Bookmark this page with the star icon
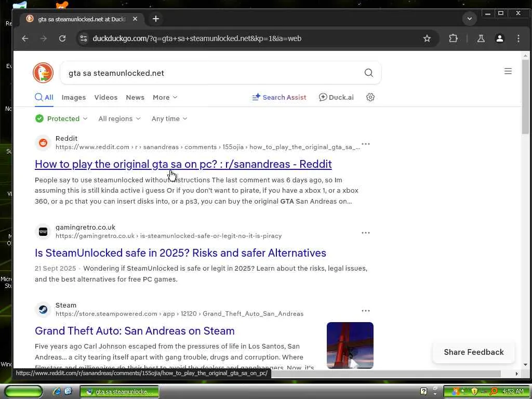 (427, 38)
